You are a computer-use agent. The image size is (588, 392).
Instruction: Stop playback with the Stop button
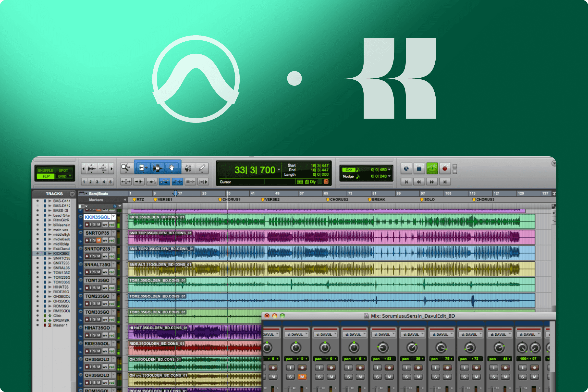coord(419,169)
